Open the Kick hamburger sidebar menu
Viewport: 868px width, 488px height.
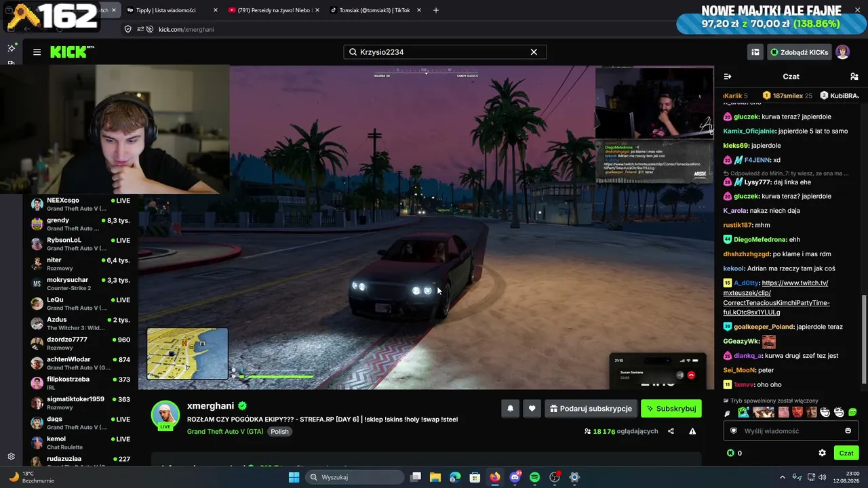pyautogui.click(x=37, y=52)
